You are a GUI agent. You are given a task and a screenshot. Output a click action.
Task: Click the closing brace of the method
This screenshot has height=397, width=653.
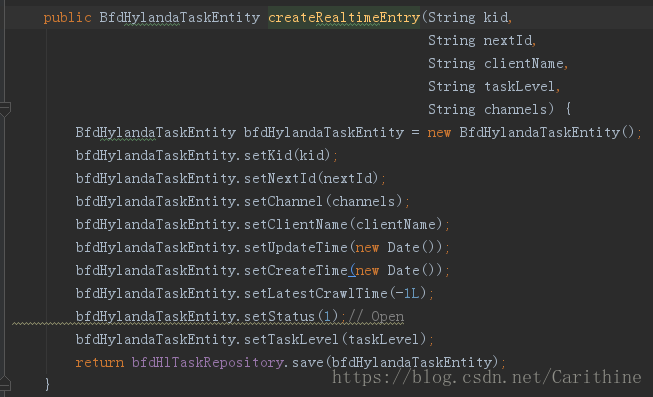[47, 384]
